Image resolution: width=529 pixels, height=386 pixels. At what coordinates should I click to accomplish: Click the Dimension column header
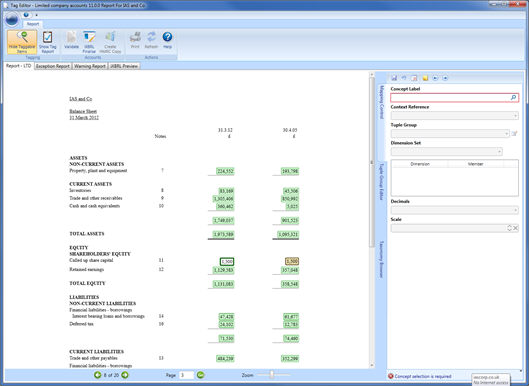pyautogui.click(x=420, y=164)
